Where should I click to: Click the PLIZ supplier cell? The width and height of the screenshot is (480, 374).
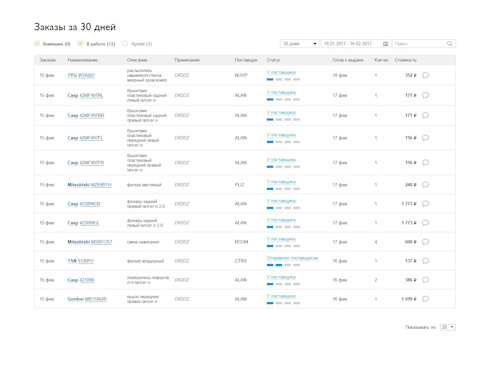240,185
